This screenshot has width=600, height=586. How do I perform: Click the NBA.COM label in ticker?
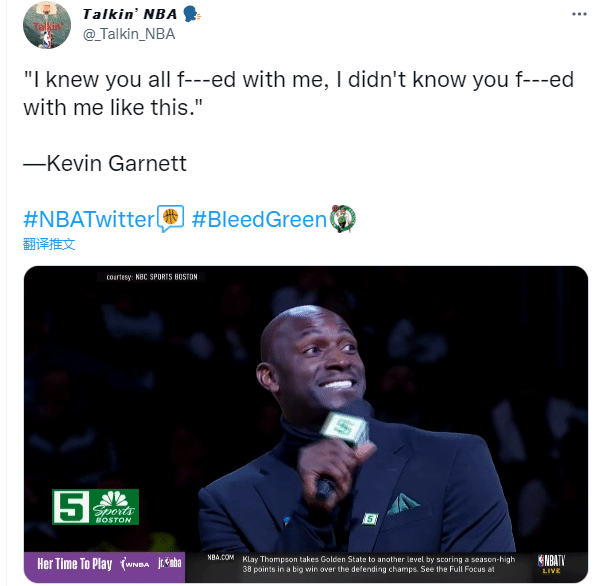click(x=220, y=556)
